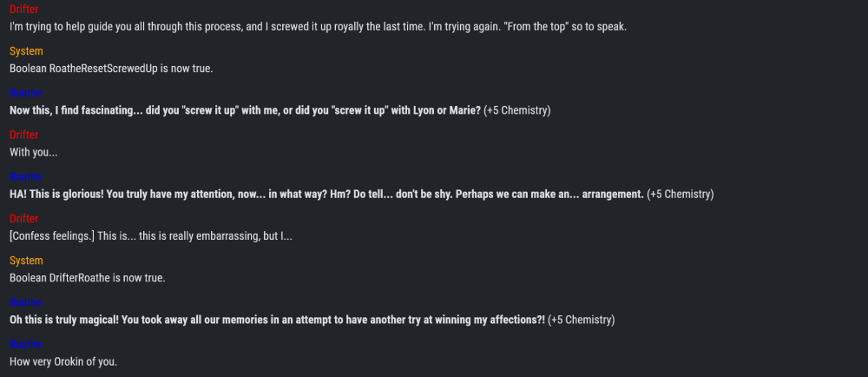Click the Drifter line beginning 'I'm trying to help guide you all'
The height and width of the screenshot is (377, 868).
(x=318, y=27)
